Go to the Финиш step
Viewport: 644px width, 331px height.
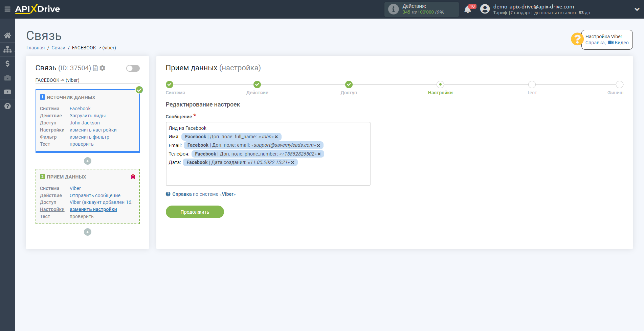point(620,85)
